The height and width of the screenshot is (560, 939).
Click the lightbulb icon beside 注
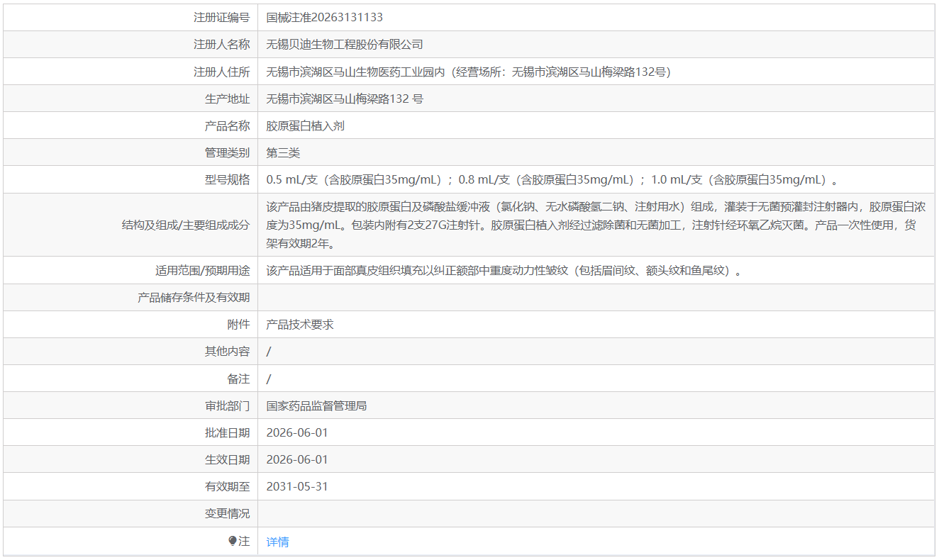(232, 541)
